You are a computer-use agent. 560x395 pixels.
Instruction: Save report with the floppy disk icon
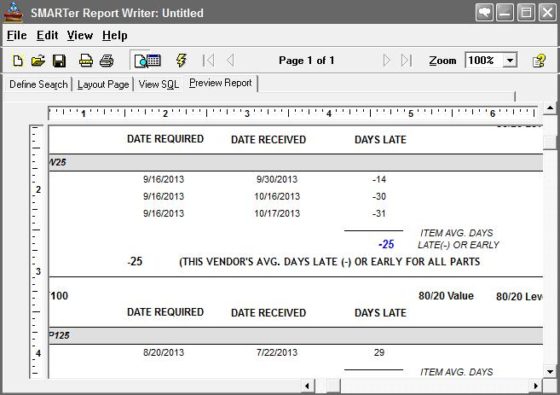[x=59, y=61]
